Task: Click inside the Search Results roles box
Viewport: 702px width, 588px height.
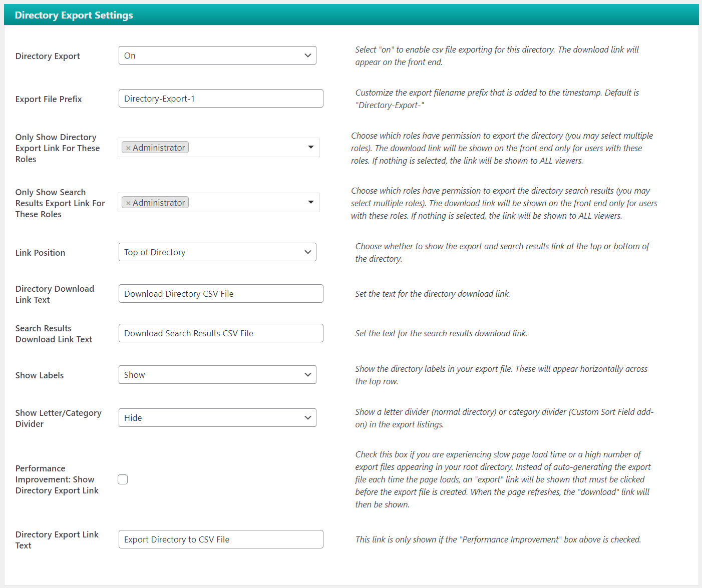Action: (245, 203)
